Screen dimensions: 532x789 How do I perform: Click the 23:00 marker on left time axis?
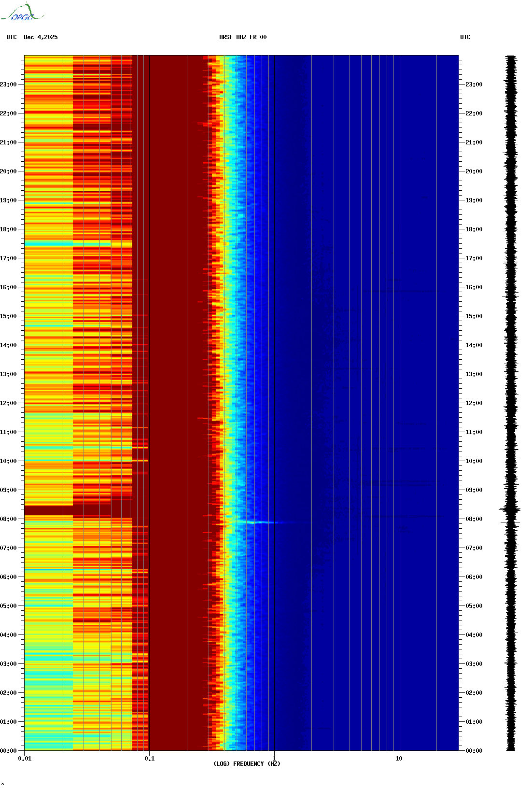[x=9, y=85]
